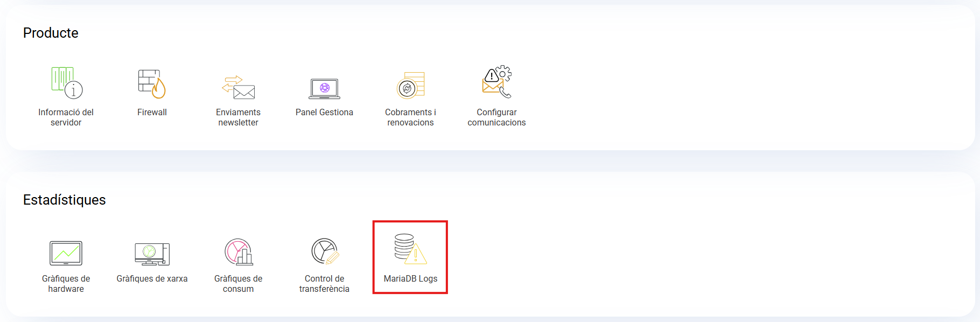Click the newsletter envelope icon
Screen dimensions: 980x322
(x=238, y=87)
